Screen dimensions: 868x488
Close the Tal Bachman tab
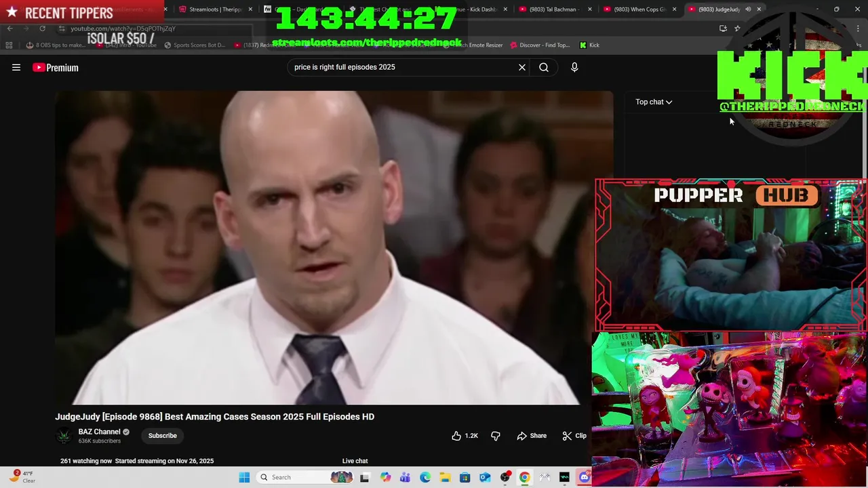click(x=589, y=9)
